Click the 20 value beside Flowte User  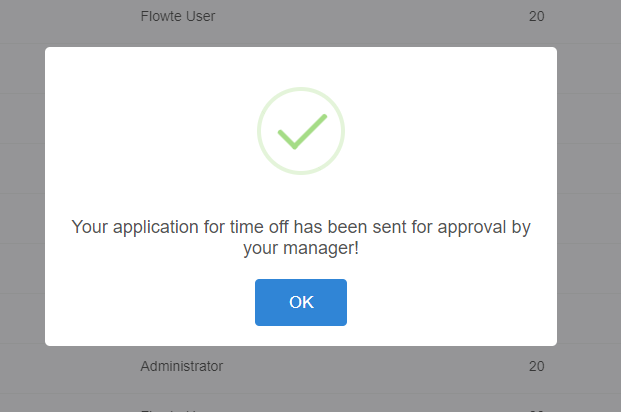coord(537,16)
